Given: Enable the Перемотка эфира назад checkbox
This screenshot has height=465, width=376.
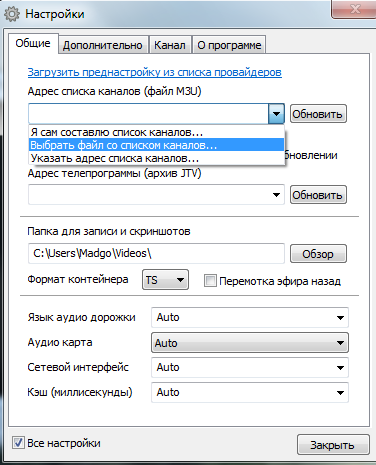Looking at the screenshot, I should pyautogui.click(x=210, y=281).
